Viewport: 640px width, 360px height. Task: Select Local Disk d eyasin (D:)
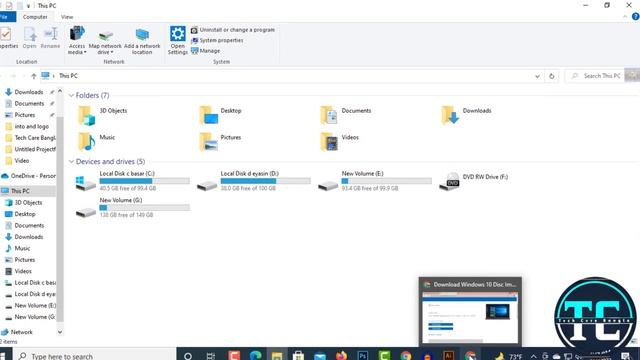point(253,181)
